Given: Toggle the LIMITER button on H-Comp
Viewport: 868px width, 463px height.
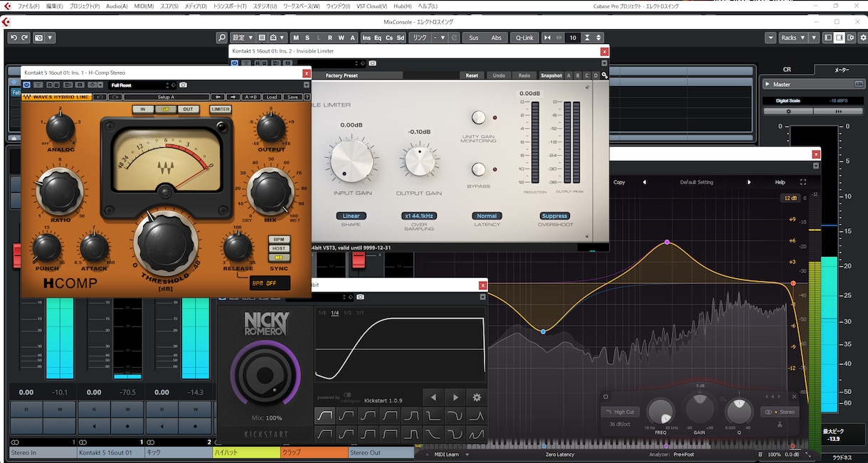Looking at the screenshot, I should (221, 110).
